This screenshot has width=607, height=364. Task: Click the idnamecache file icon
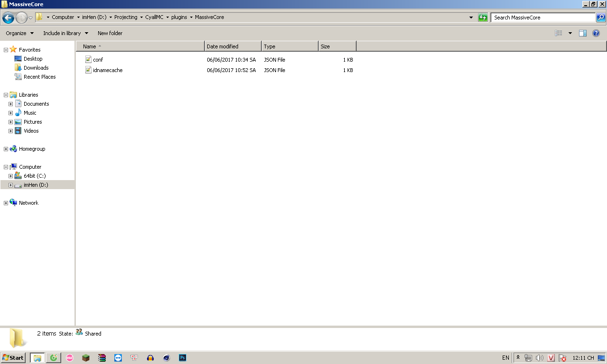click(x=88, y=70)
